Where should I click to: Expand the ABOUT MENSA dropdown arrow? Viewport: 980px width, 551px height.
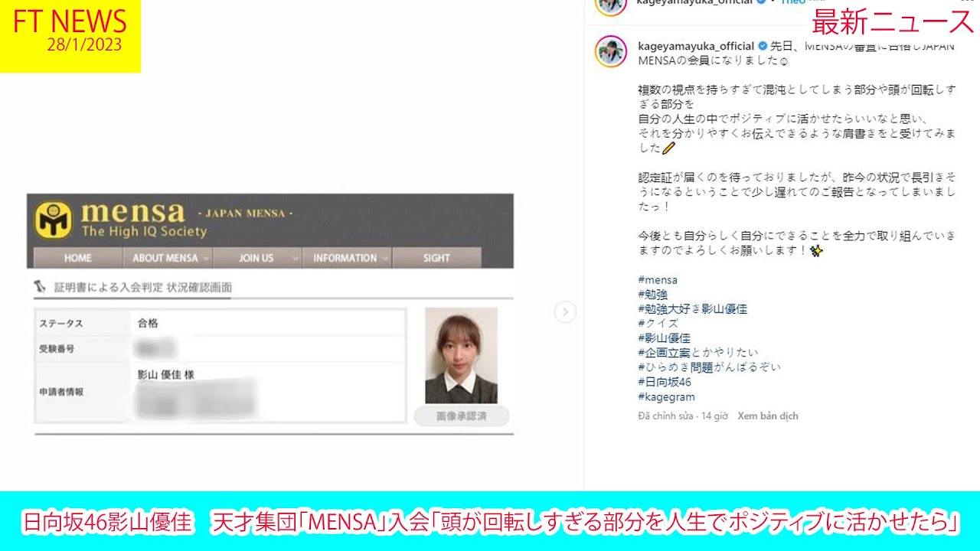click(x=205, y=259)
